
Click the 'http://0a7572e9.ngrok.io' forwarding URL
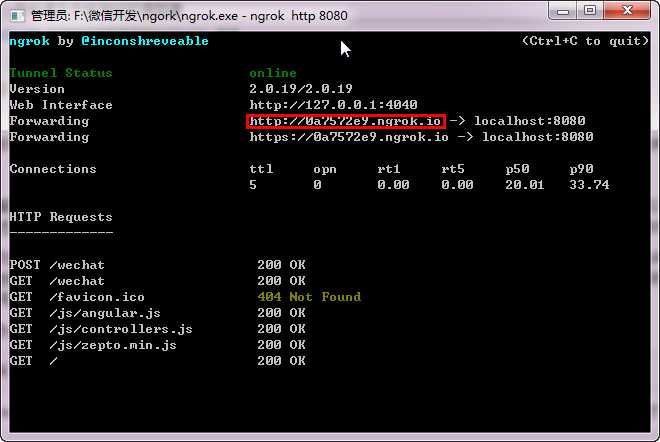tap(345, 121)
